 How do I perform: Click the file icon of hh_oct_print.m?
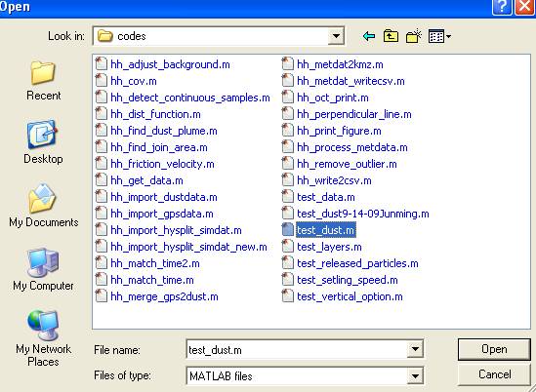pyautogui.click(x=287, y=98)
